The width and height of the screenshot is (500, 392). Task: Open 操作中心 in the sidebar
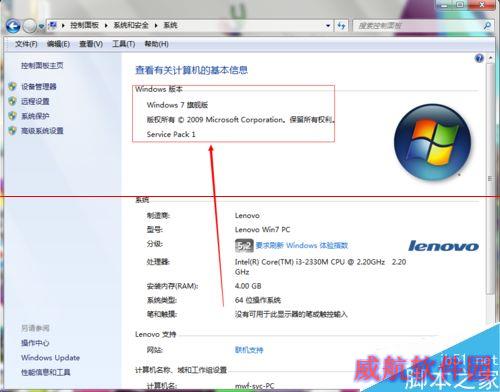click(x=35, y=343)
